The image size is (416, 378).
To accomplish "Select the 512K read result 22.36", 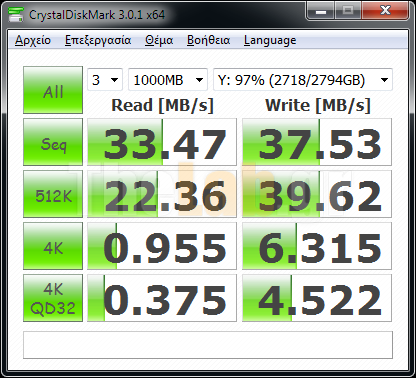I will tap(162, 194).
